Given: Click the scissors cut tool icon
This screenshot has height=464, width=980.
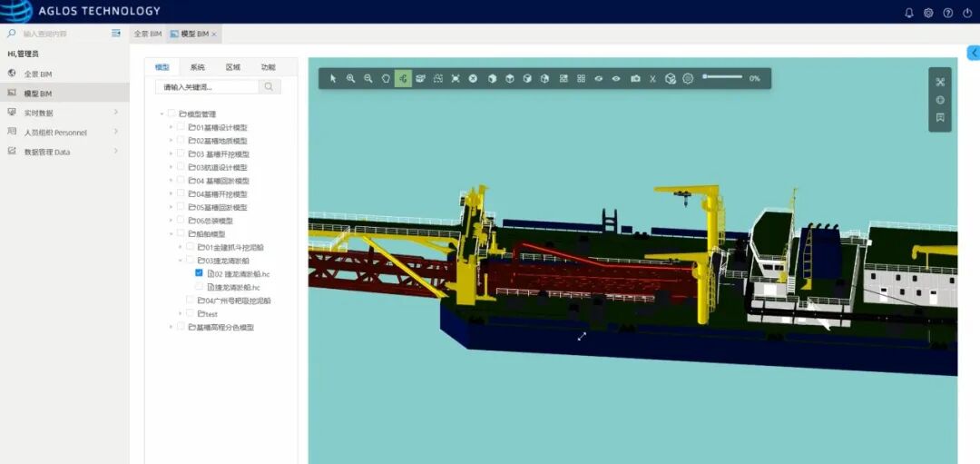Looking at the screenshot, I should tap(652, 79).
